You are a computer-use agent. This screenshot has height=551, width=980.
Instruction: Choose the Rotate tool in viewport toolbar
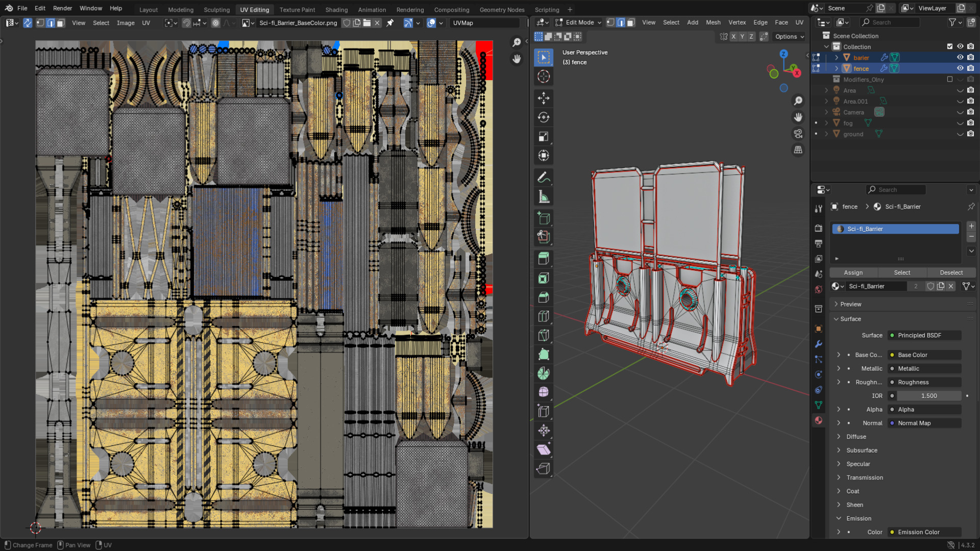point(544,117)
